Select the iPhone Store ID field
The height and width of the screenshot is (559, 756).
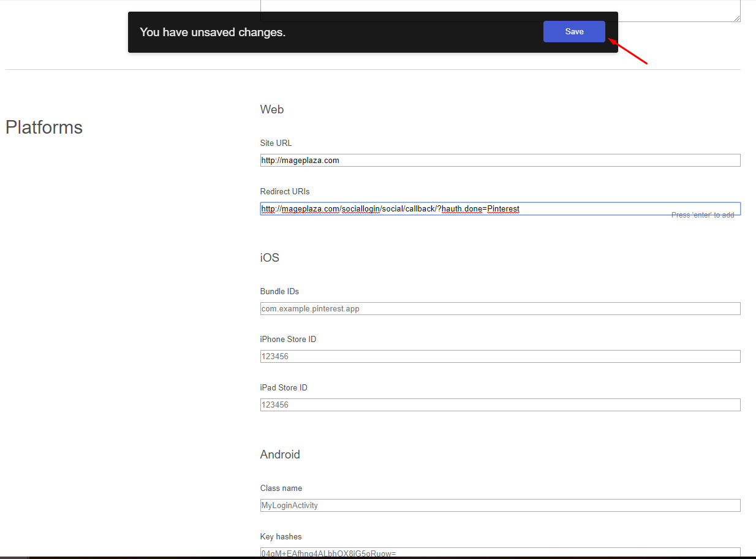click(x=500, y=357)
